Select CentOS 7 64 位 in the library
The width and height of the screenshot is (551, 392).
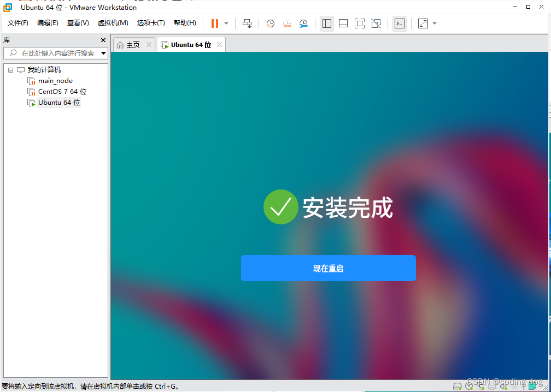tap(61, 91)
